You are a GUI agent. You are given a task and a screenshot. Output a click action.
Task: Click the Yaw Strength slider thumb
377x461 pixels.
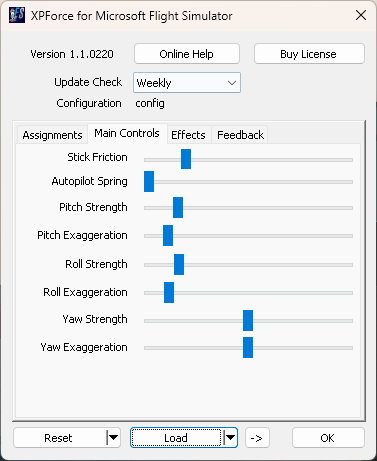click(248, 320)
